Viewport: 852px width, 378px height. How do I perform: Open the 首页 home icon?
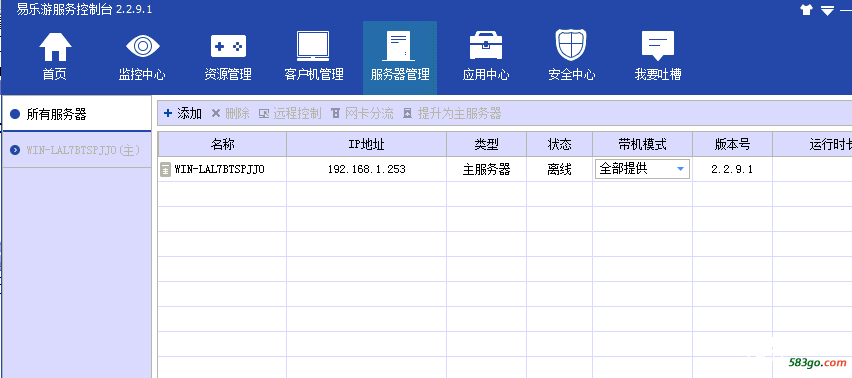click(55, 47)
